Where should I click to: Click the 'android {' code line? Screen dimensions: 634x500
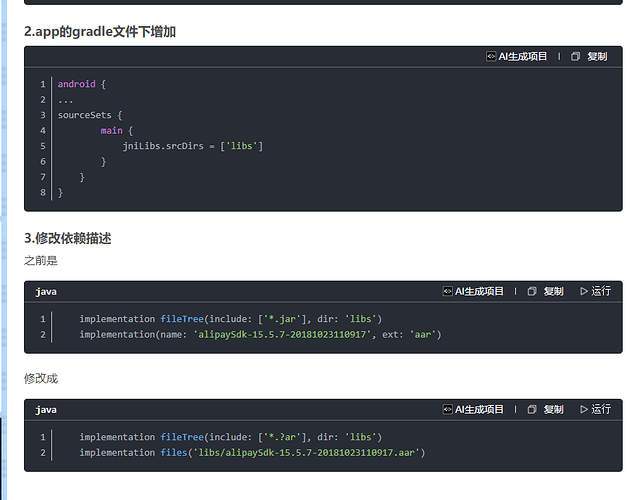point(82,84)
